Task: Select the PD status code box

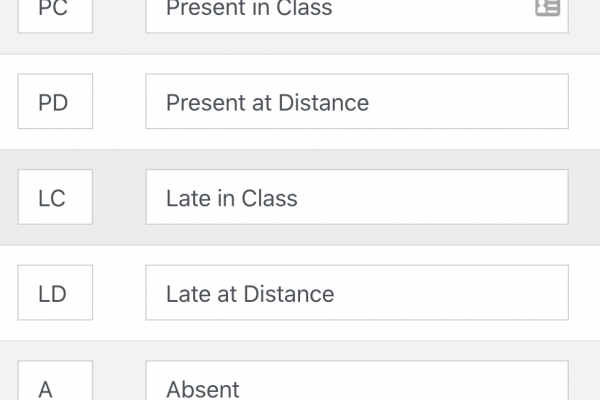Action: pos(55,101)
